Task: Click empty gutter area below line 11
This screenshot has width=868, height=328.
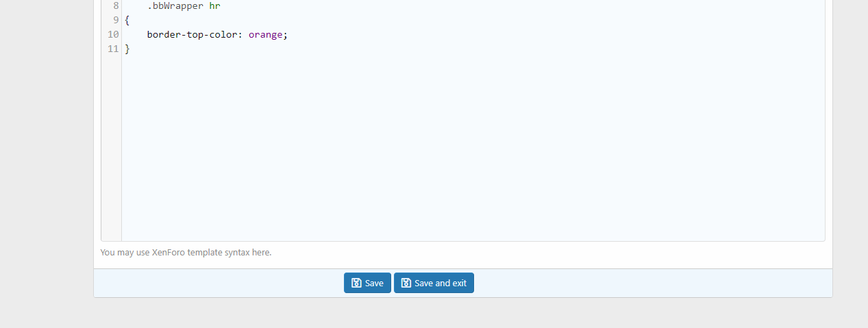Action: pos(112,151)
